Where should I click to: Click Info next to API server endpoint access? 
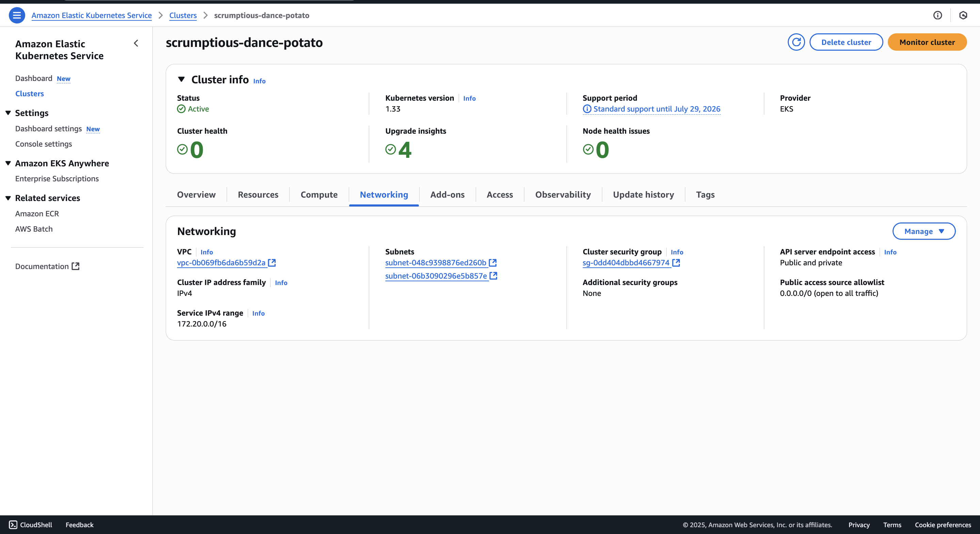(x=890, y=252)
